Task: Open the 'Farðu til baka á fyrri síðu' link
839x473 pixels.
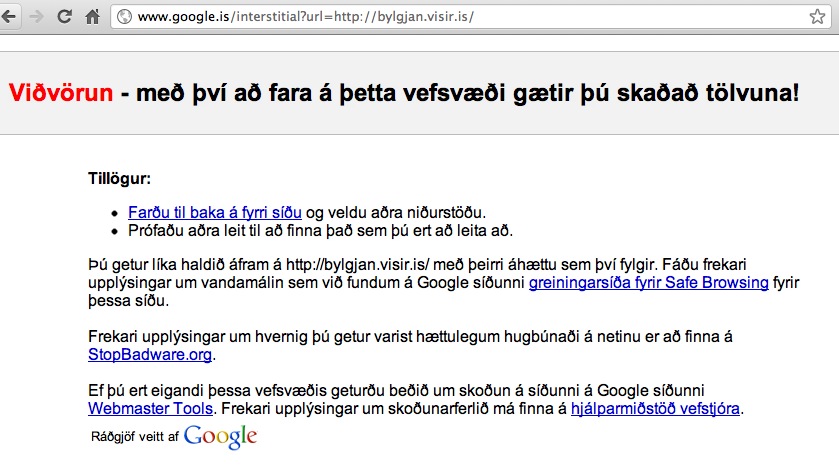Action: tap(214, 212)
